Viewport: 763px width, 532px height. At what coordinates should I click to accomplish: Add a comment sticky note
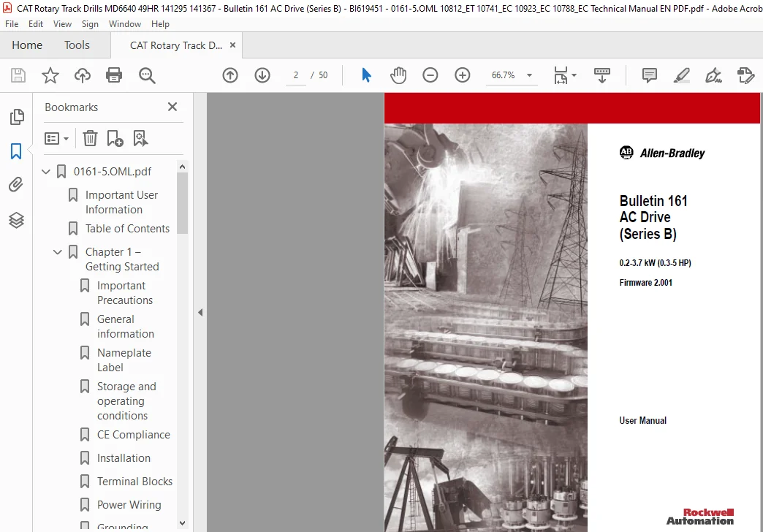point(650,75)
